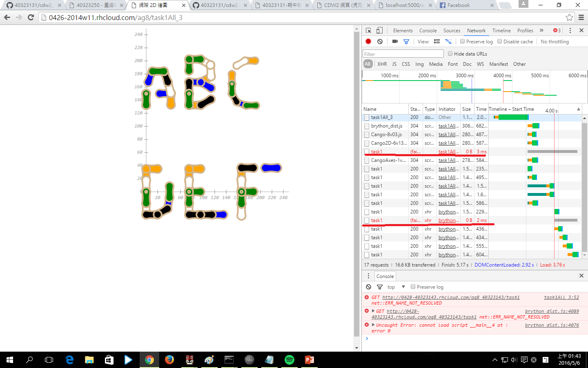This screenshot has width=588, height=368.
Task: Click browser forward arrow
Action: pyautogui.click(x=19, y=18)
